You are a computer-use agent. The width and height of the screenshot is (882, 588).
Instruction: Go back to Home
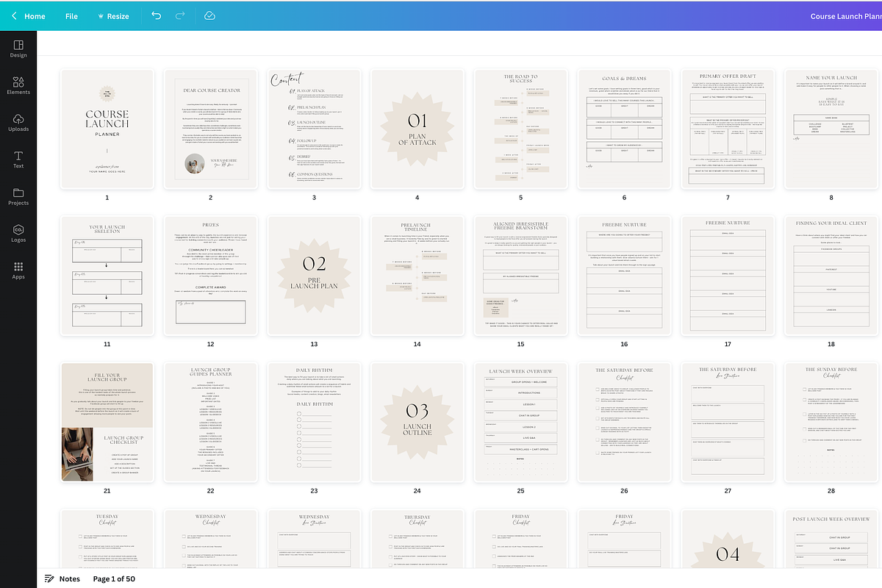tap(28, 16)
